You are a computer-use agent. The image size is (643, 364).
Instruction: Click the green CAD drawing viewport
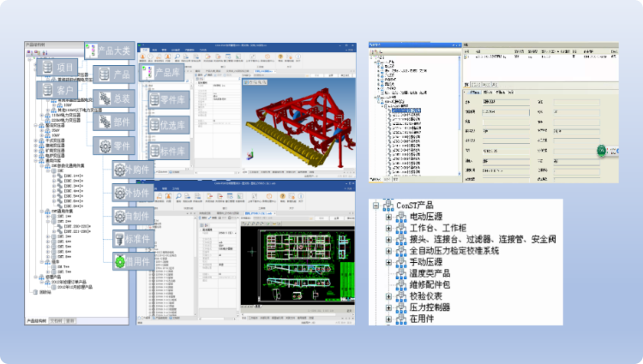pyautogui.click(x=296, y=255)
